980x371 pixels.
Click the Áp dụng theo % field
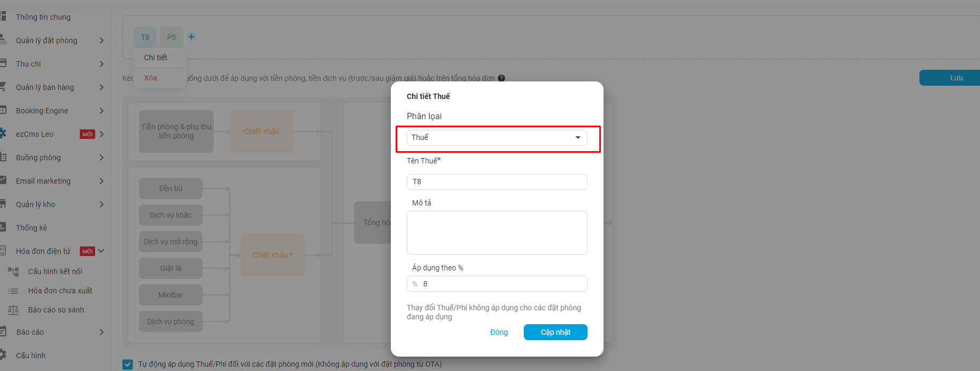pos(502,284)
